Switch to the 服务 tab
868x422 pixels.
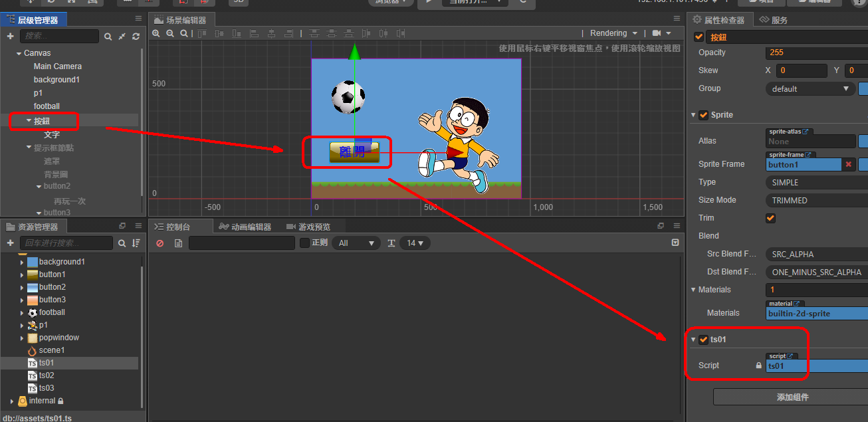pyautogui.click(x=774, y=20)
